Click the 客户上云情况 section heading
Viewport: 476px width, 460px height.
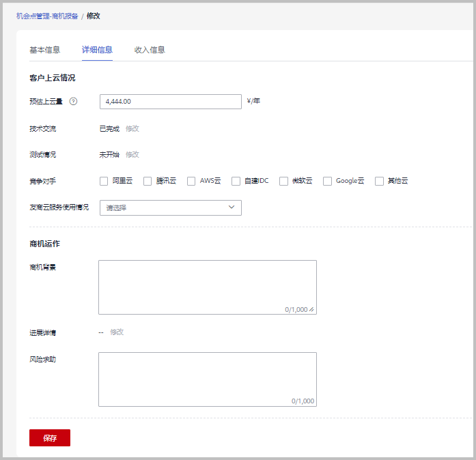click(52, 78)
